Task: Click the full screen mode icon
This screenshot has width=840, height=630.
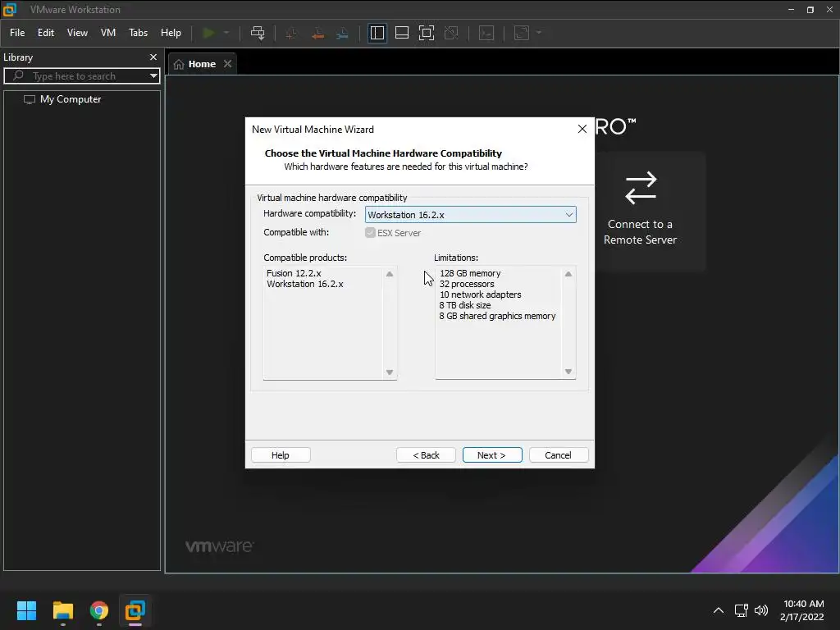Action: coord(427,33)
